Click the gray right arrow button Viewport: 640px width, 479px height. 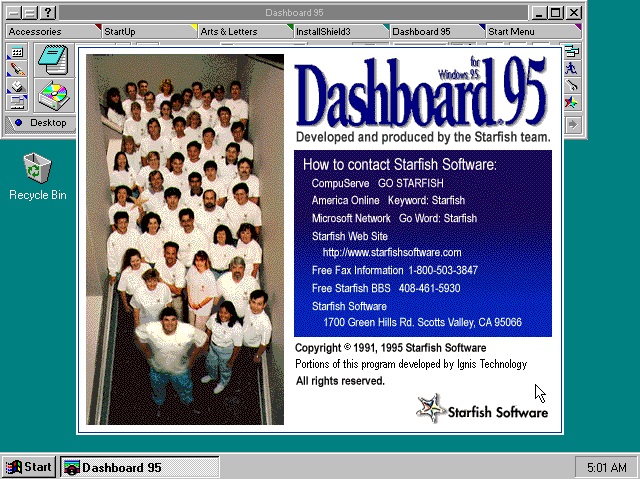click(573, 124)
